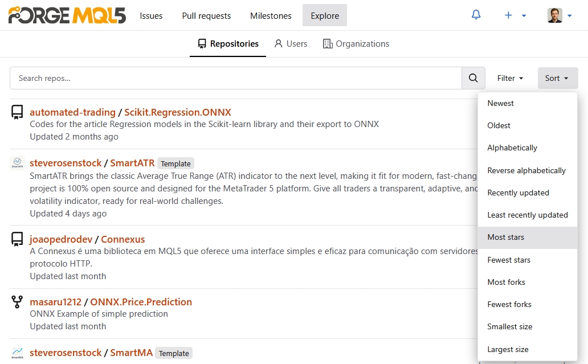Viewport: 588px width, 364px height.
Task: Open the user profile avatar
Action: (554, 15)
